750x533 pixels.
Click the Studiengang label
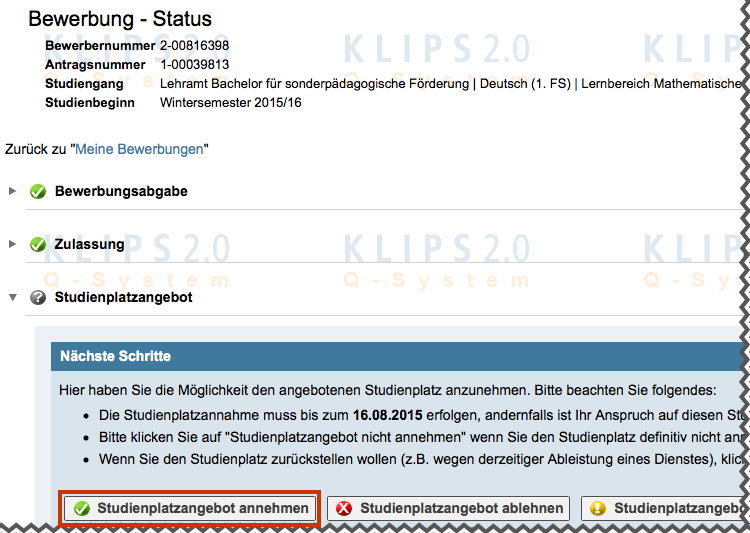[84, 84]
